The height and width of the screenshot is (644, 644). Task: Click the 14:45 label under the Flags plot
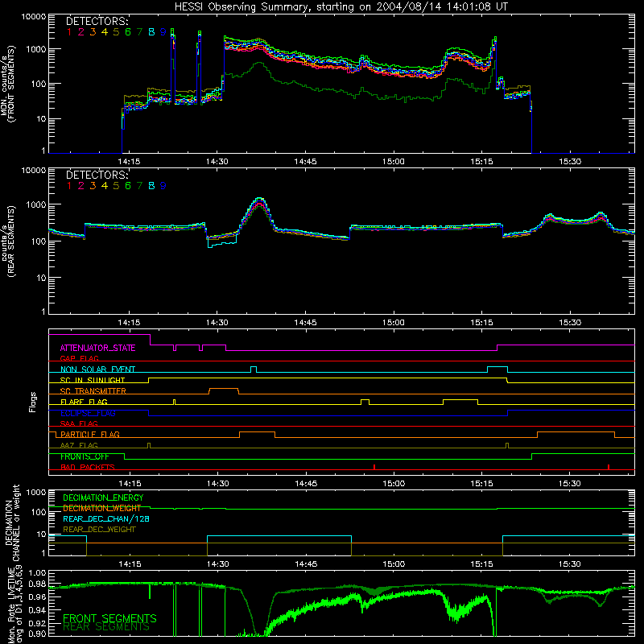point(306,484)
